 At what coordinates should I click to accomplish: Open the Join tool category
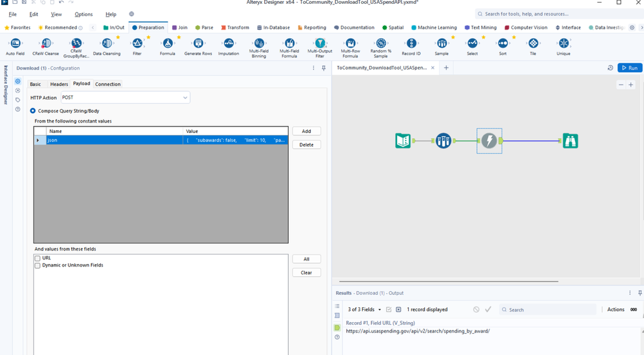180,28
